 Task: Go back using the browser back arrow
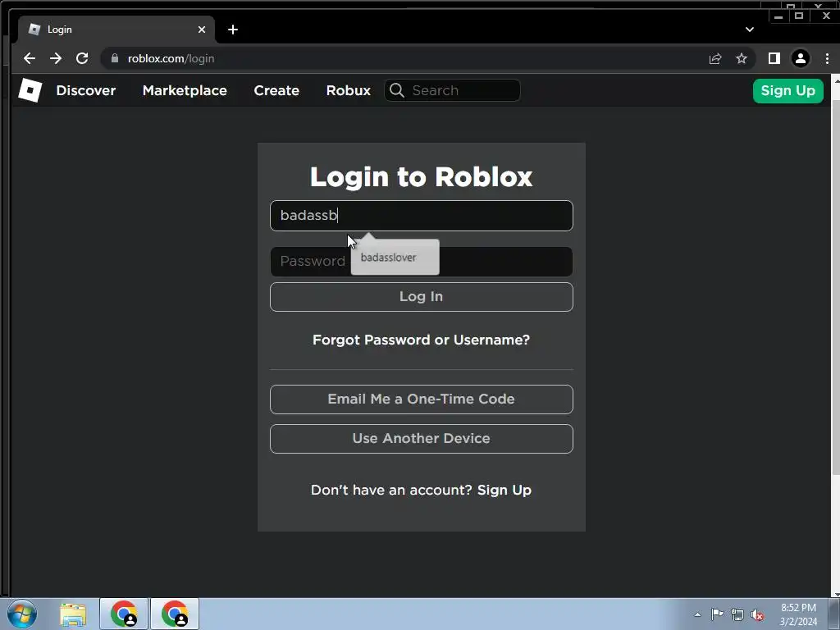pyautogui.click(x=30, y=58)
